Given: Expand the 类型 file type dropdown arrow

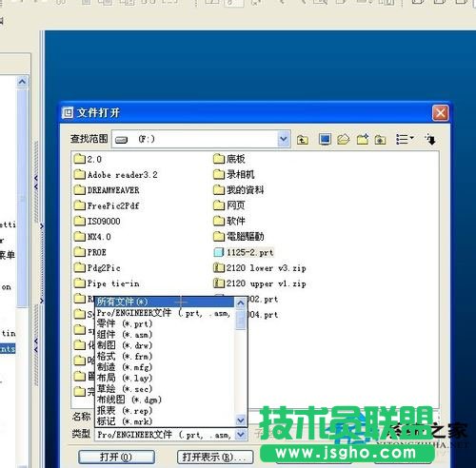Looking at the screenshot, I should coord(241,434).
